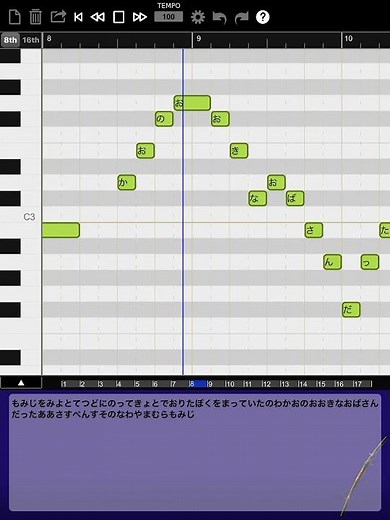390x520 pixels.
Task: Select the の note
Action: (x=164, y=119)
